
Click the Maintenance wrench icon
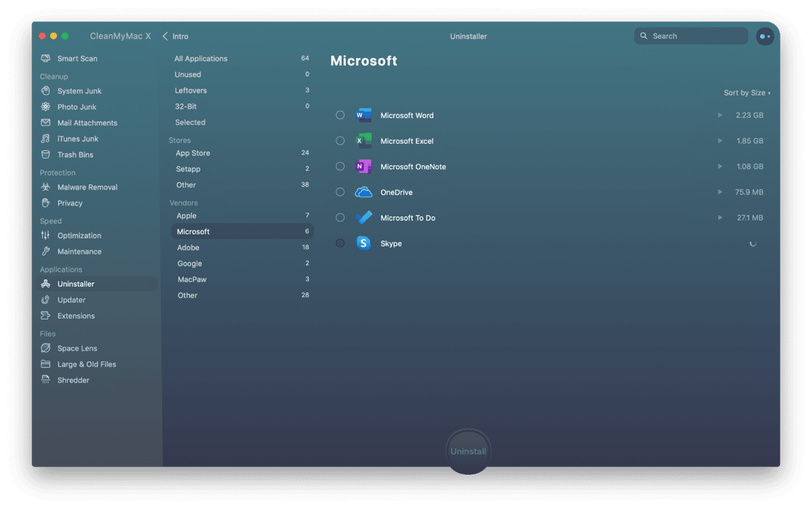coord(45,252)
